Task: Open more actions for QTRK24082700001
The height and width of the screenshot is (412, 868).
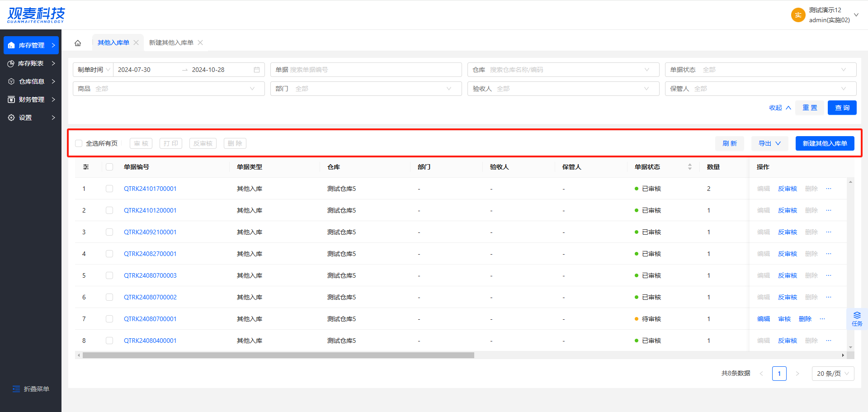Action: coord(829,254)
